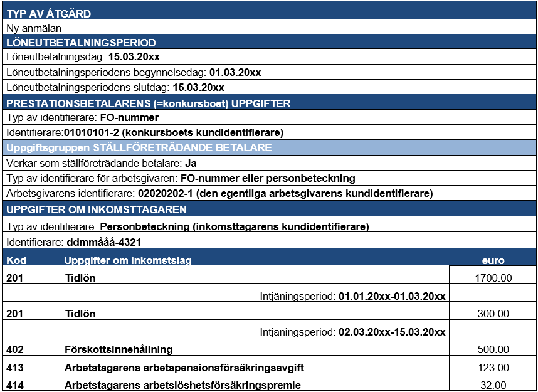Click the euro column header

[492, 260]
